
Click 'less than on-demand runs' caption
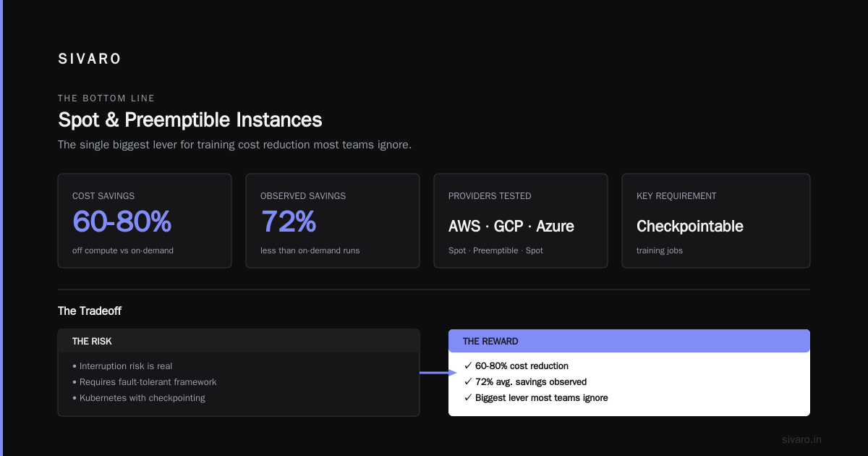tap(310, 250)
